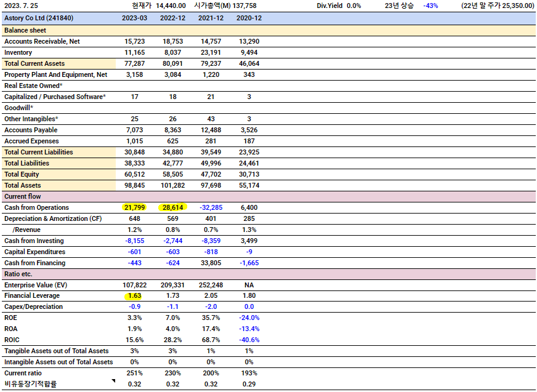Click the 2023-03 column header
Image resolution: width=537 pixels, height=392 pixels.
tap(135, 18)
